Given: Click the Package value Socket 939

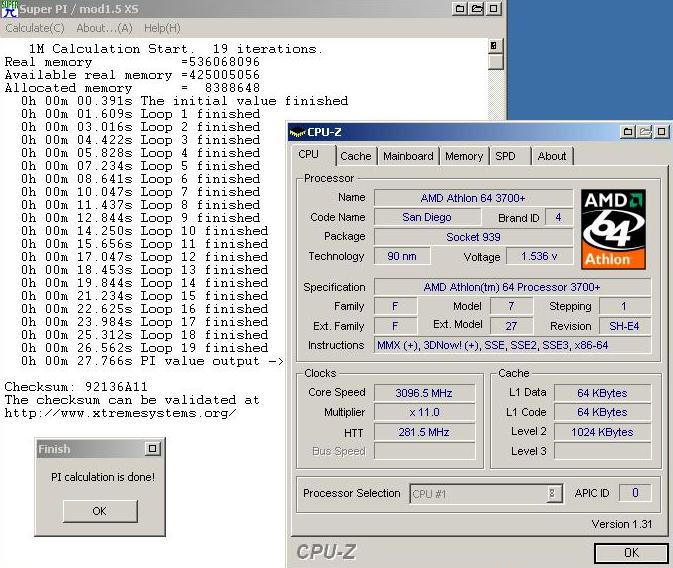Looking at the screenshot, I should [x=473, y=237].
